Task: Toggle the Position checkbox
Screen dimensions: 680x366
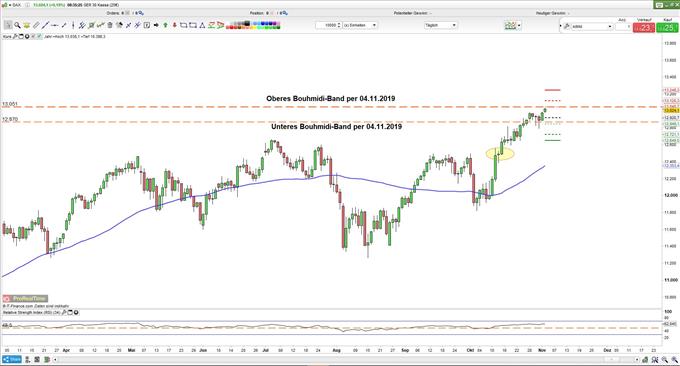Action: click(272, 13)
